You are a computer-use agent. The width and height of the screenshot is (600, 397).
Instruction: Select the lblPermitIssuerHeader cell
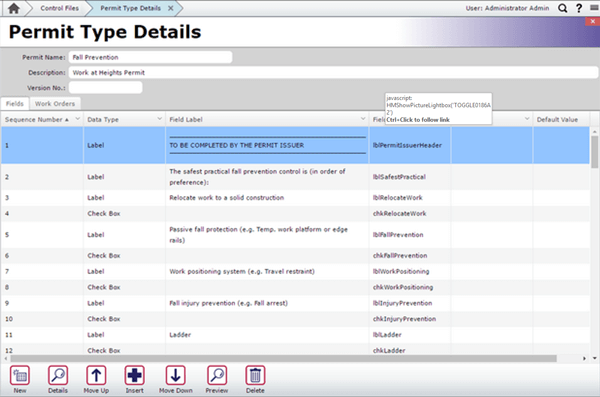(x=410, y=145)
